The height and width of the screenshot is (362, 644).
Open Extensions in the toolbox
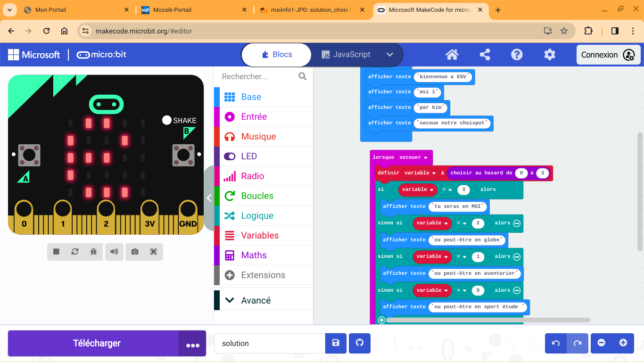coord(264,275)
